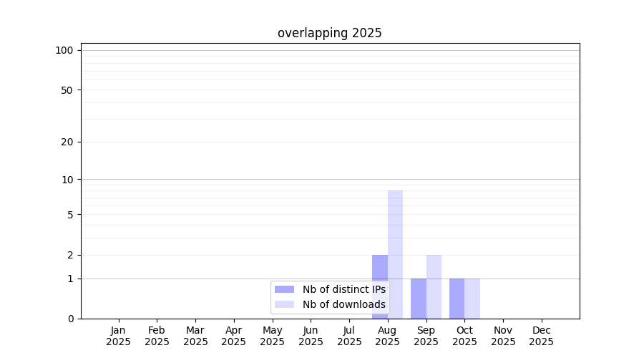644x358 pixels.
Task: Click the Apr 2025 x-axis label
Action: click(234, 336)
